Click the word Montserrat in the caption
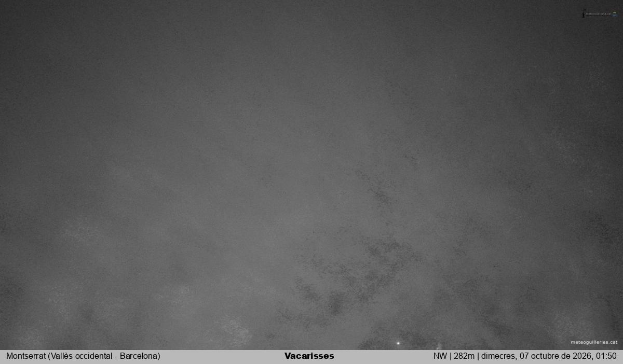The image size is (623, 364). tap(26, 356)
